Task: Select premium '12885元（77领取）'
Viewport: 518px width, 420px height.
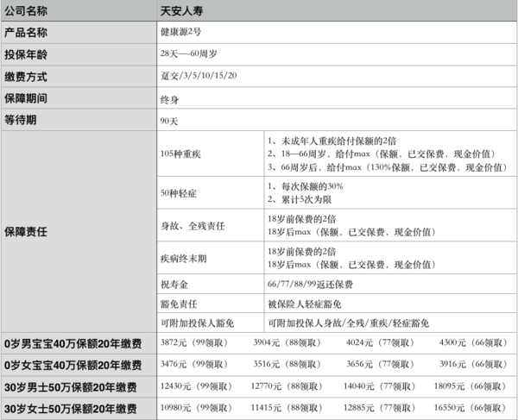Action: pyautogui.click(x=380, y=408)
